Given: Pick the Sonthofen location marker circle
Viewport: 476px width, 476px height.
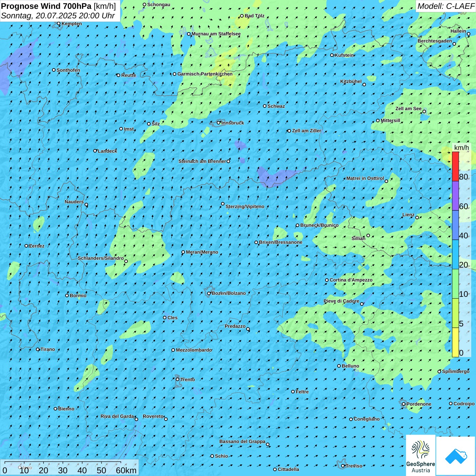Looking at the screenshot, I should pyautogui.click(x=54, y=70).
